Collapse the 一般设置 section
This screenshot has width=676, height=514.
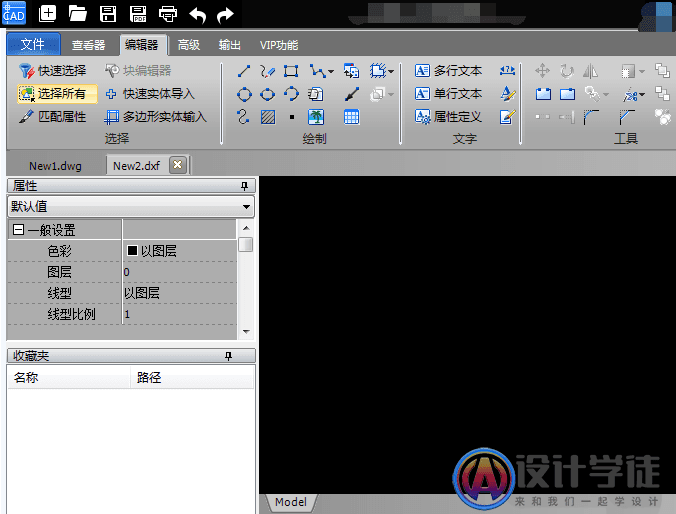coord(18,229)
